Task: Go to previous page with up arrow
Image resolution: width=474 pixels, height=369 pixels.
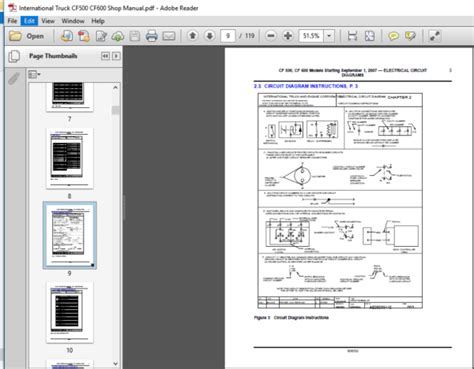Action: coord(192,36)
